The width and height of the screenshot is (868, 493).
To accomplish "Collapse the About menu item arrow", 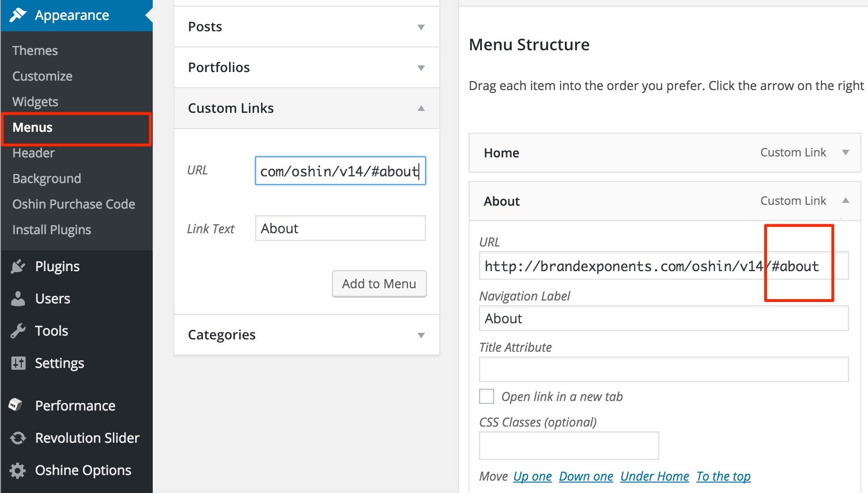I will click(x=845, y=201).
